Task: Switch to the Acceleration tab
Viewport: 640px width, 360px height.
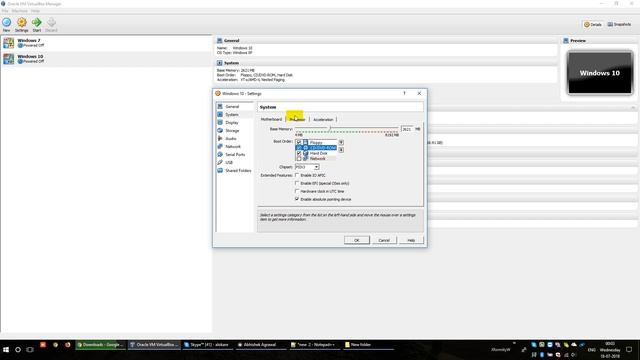Action: (323, 120)
